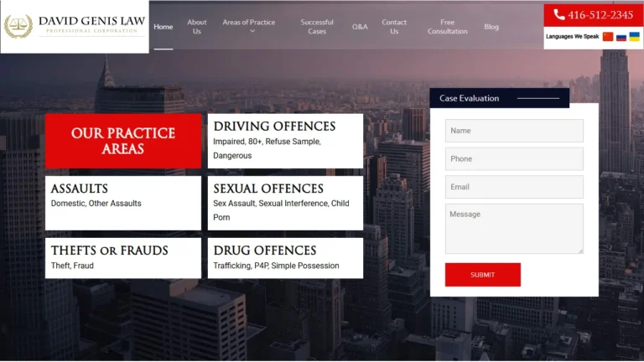Click 'Impaired, 80+, Refuse Sample, Dangerous' text
This screenshot has width=644, height=362.
click(267, 148)
